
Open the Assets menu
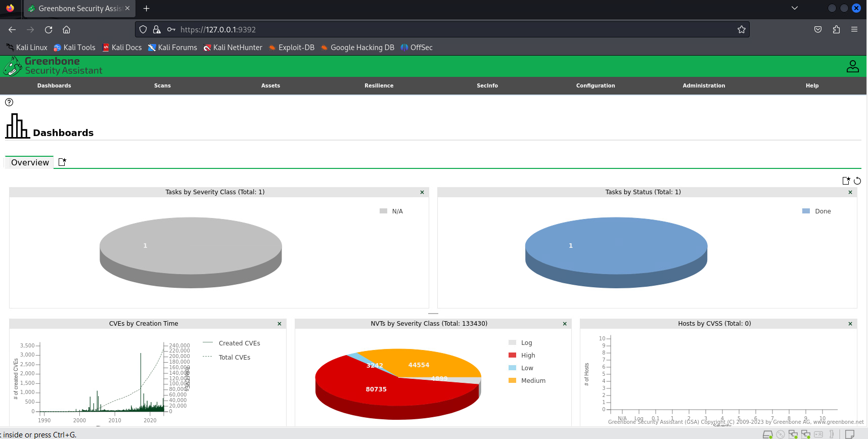pyautogui.click(x=270, y=86)
